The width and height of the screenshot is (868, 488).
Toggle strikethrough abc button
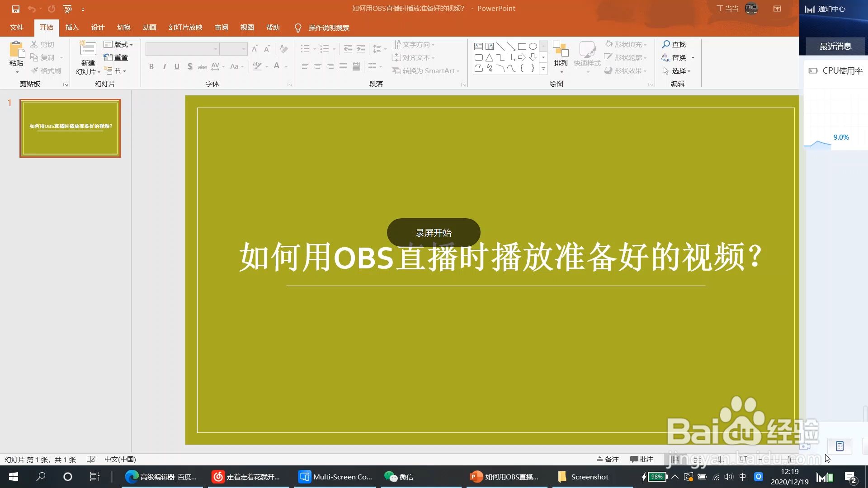pos(203,66)
